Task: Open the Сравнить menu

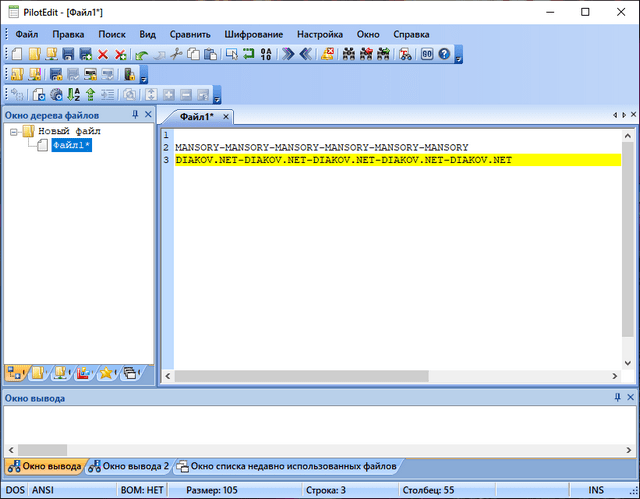Action: pyautogui.click(x=190, y=34)
